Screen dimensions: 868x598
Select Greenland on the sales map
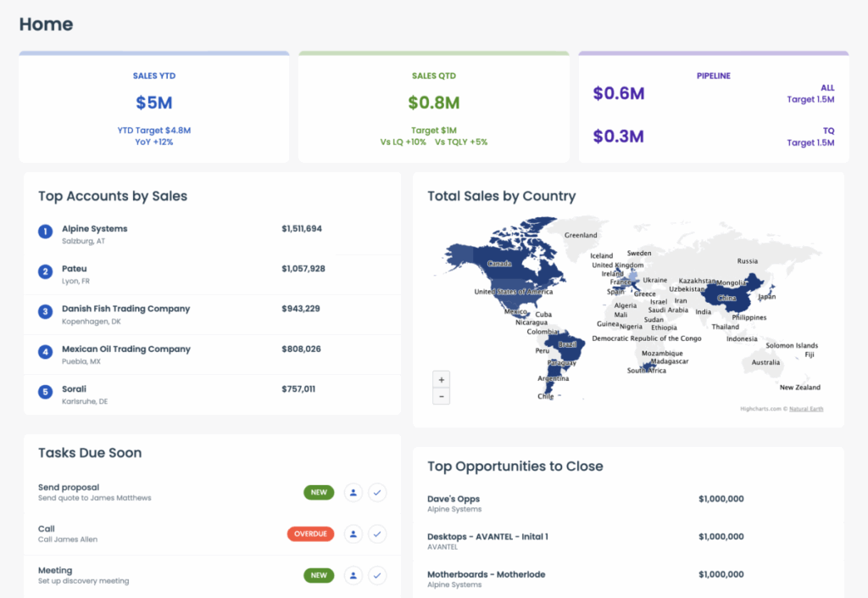[581, 235]
